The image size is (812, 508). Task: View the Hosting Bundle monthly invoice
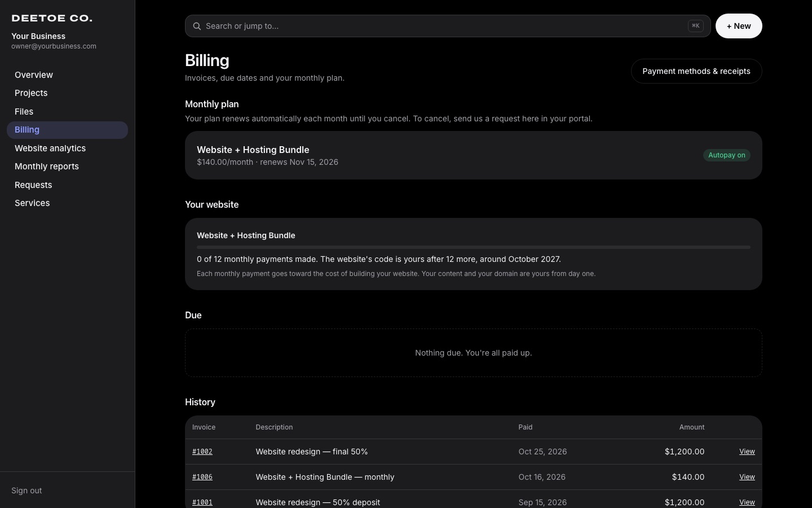coord(747,477)
